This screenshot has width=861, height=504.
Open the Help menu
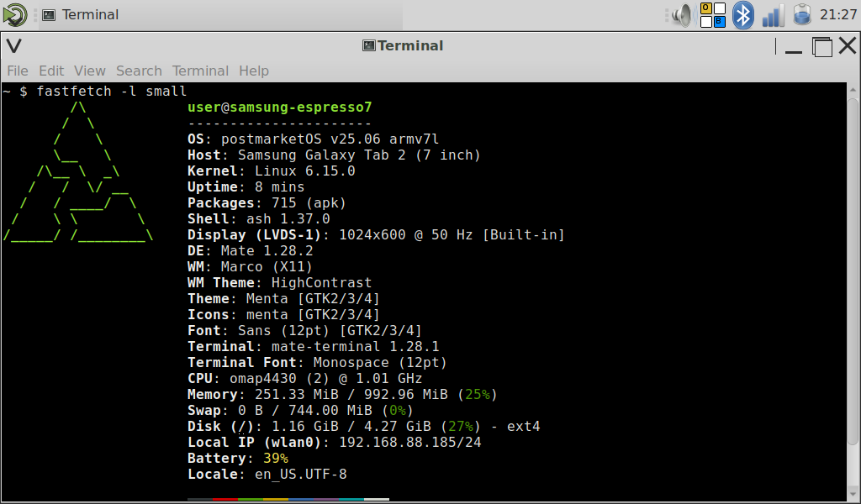click(254, 71)
